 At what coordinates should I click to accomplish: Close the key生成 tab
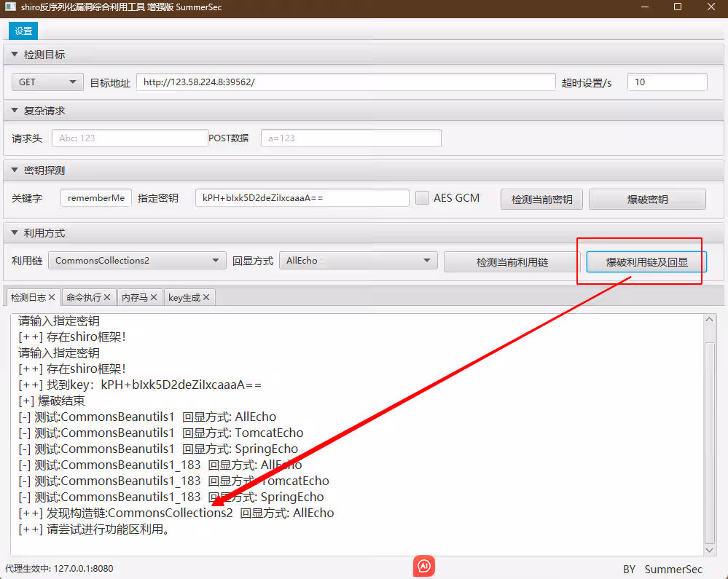pos(206,297)
